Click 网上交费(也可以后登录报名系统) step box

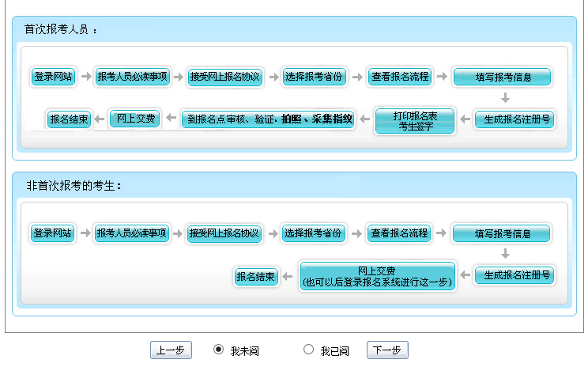click(378, 276)
